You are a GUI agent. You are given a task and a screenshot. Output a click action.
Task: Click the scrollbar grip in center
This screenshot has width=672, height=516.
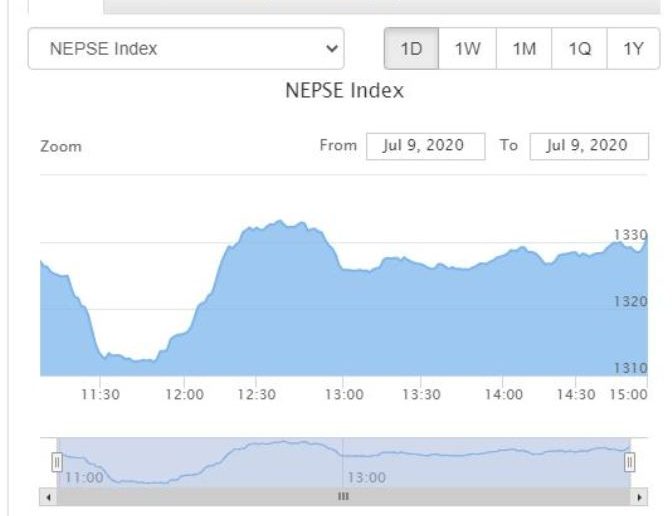click(x=343, y=497)
